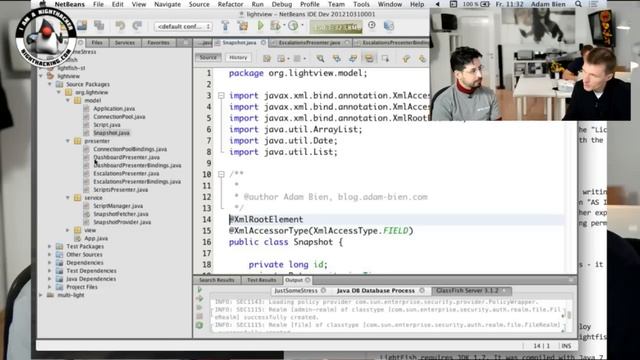Collapse the Source Packages node
640x360 pixels.
[x=50, y=84]
